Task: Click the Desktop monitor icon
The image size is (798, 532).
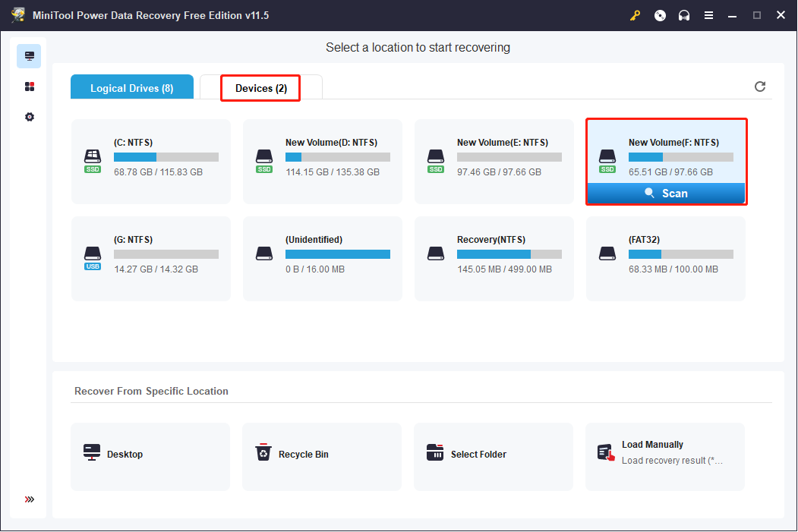Action: 92,452
